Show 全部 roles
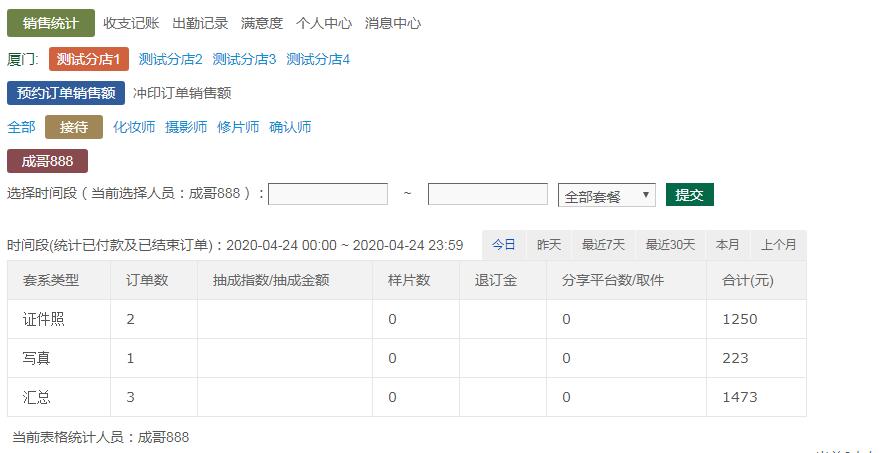 point(21,127)
